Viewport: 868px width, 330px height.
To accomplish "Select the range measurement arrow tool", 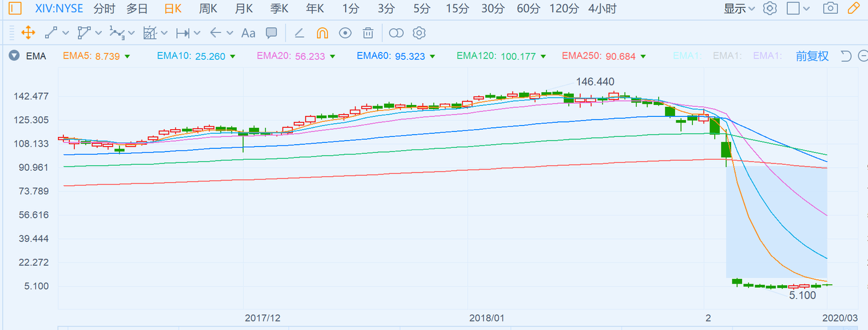I will [x=183, y=33].
